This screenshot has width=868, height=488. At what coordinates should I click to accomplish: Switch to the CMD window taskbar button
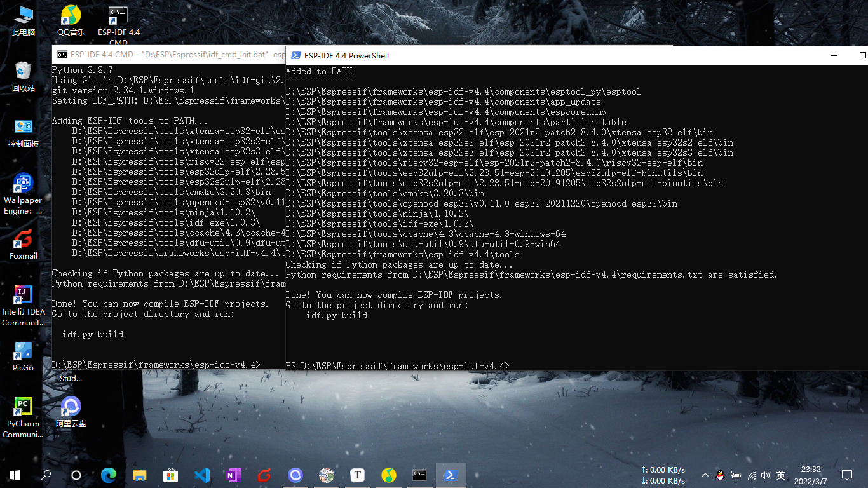[420, 475]
